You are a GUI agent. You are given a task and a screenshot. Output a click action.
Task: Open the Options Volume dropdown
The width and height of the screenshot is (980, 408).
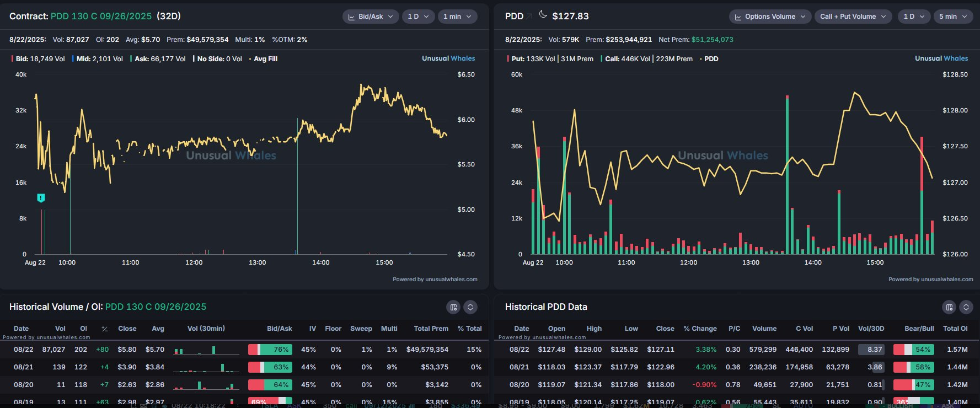pyautogui.click(x=770, y=17)
